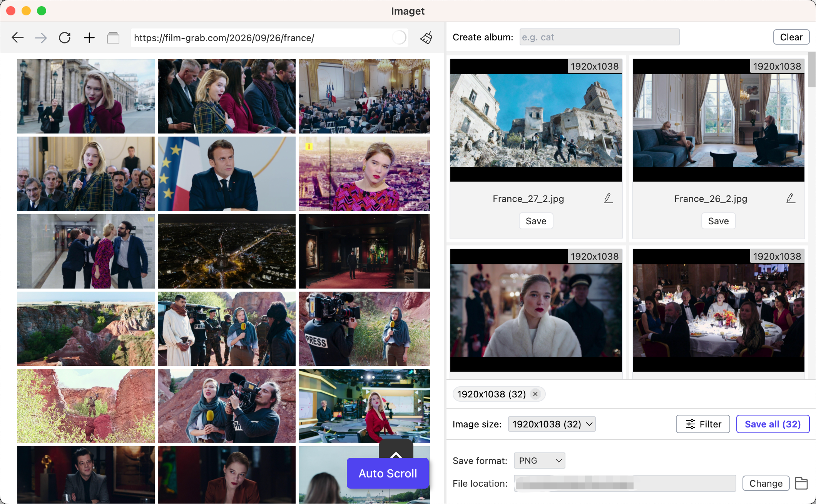Go back using the back arrow
The width and height of the screenshot is (816, 504).
pyautogui.click(x=18, y=38)
